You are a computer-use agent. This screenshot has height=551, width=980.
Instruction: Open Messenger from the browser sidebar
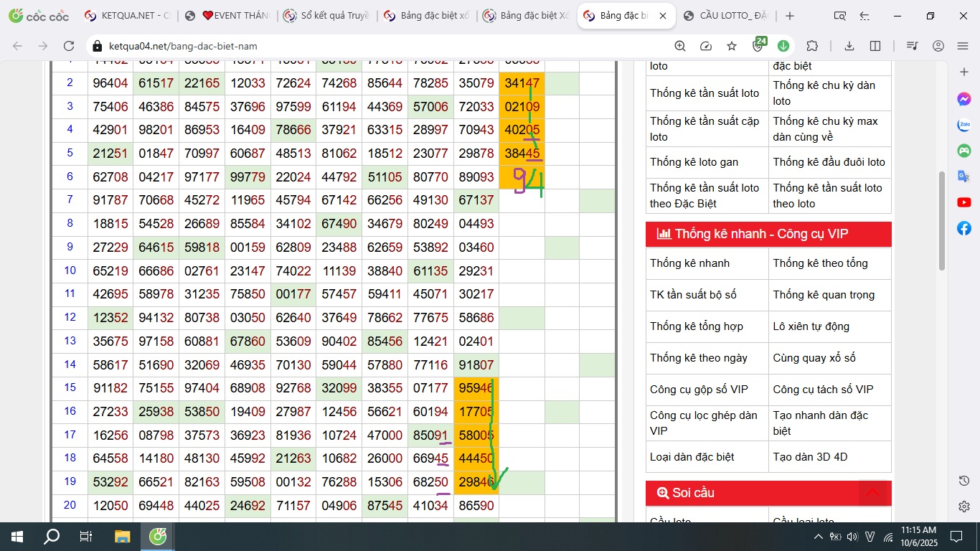point(964,99)
